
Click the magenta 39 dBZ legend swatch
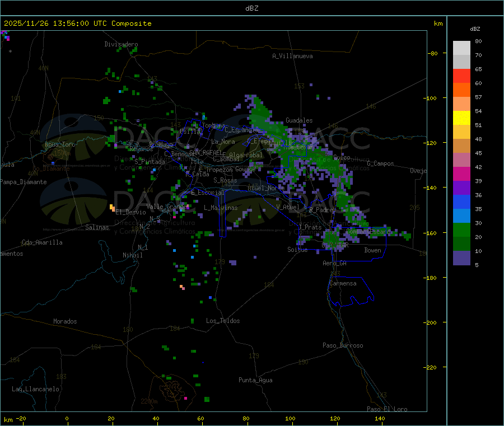click(461, 174)
